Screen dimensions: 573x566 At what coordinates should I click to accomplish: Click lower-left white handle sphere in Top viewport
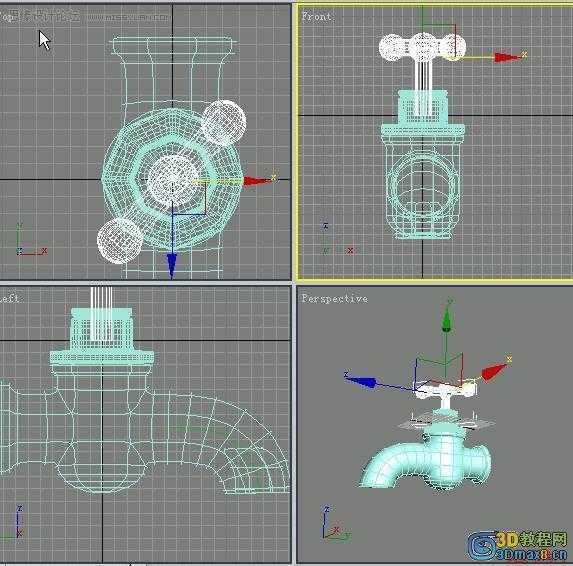click(x=120, y=240)
